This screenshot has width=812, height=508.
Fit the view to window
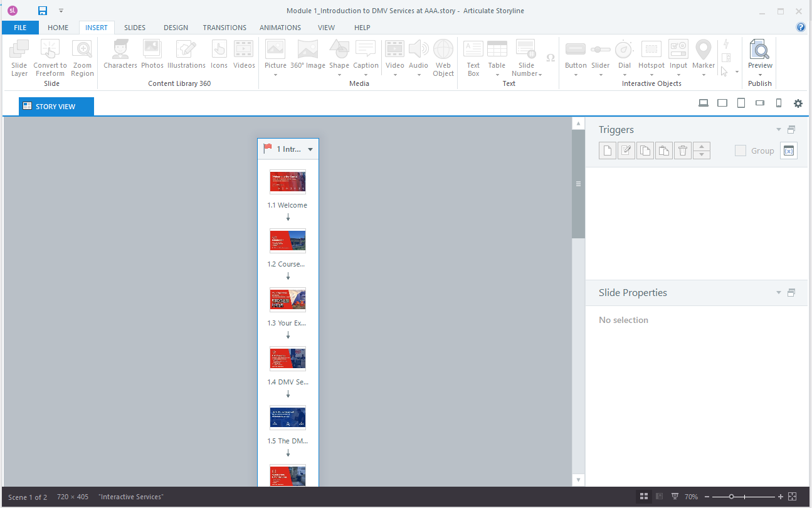click(793, 497)
